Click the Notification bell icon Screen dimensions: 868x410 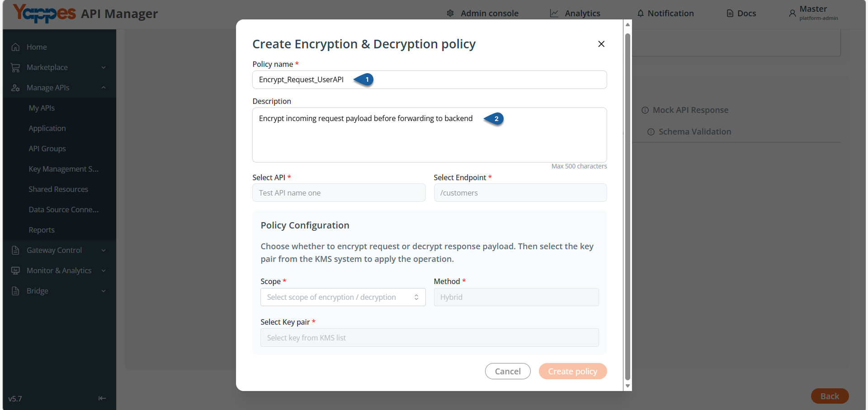(x=641, y=14)
